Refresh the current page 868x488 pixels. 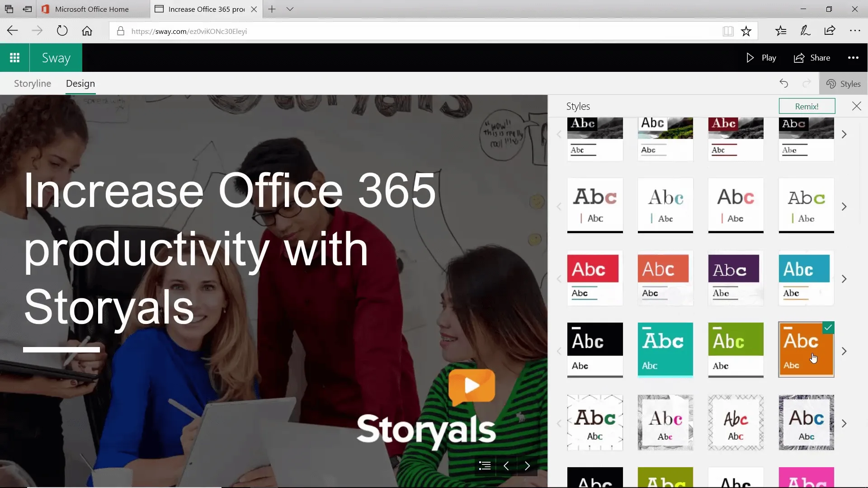coord(62,31)
